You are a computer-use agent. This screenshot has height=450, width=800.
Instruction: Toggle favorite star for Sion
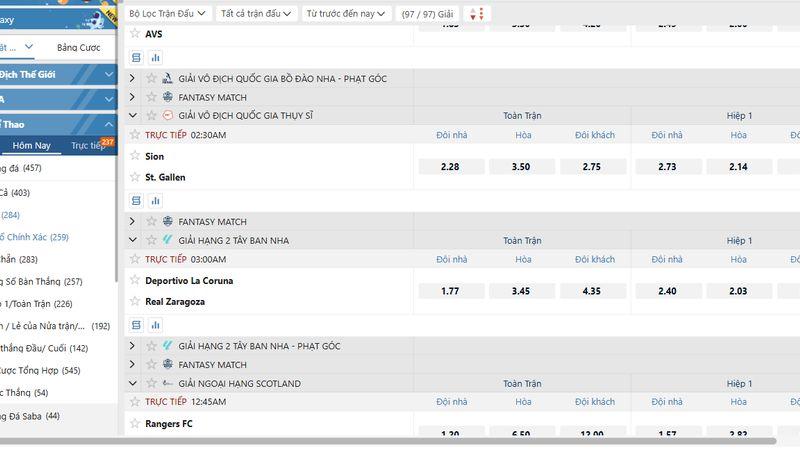point(135,157)
